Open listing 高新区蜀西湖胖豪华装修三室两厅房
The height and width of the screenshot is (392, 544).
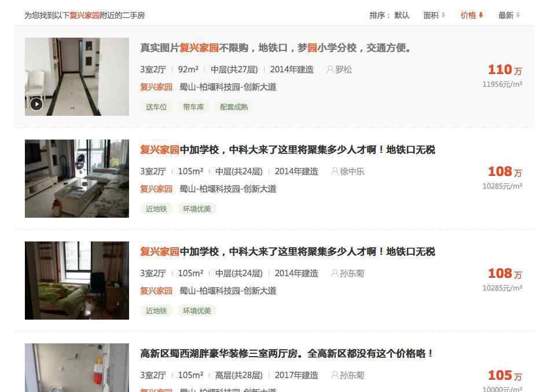pos(286,353)
